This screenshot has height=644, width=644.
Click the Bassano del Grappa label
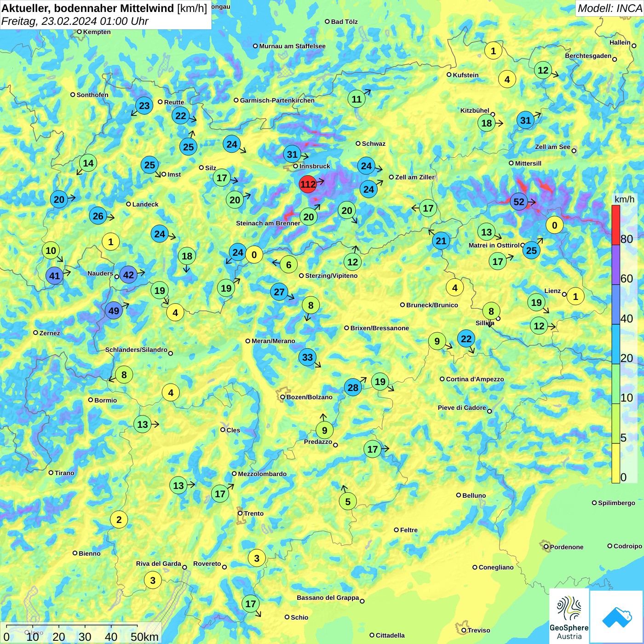coord(328,598)
